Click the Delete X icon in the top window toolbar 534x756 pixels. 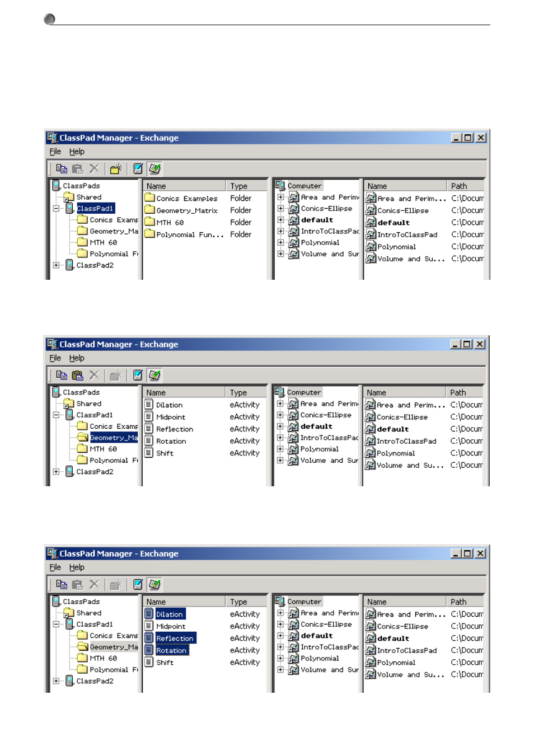(94, 168)
